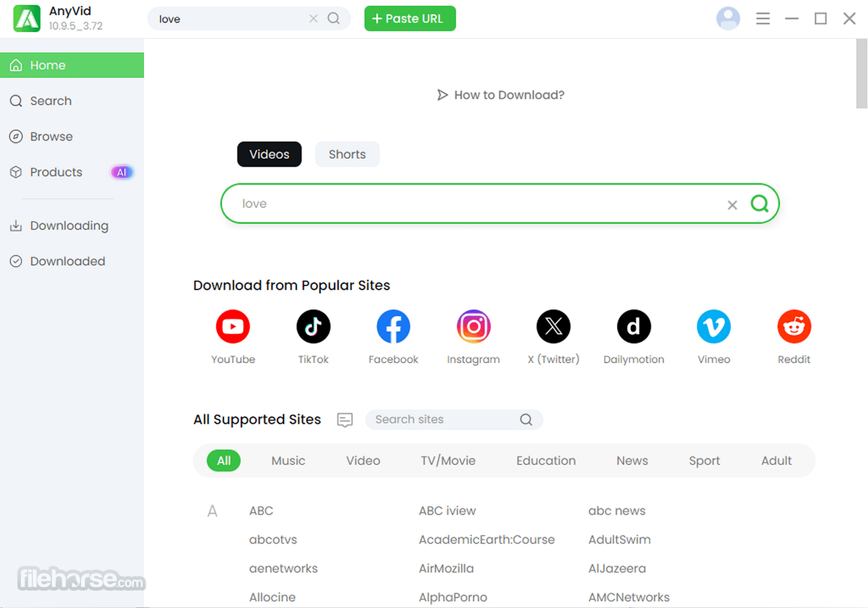Open the Downloading list

72,226
